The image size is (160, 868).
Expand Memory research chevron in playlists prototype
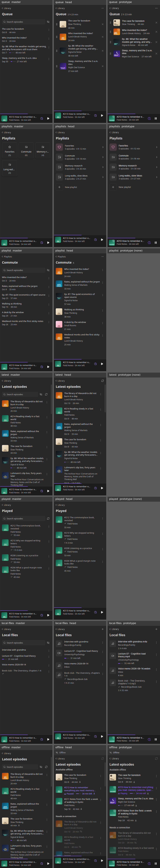point(156,167)
